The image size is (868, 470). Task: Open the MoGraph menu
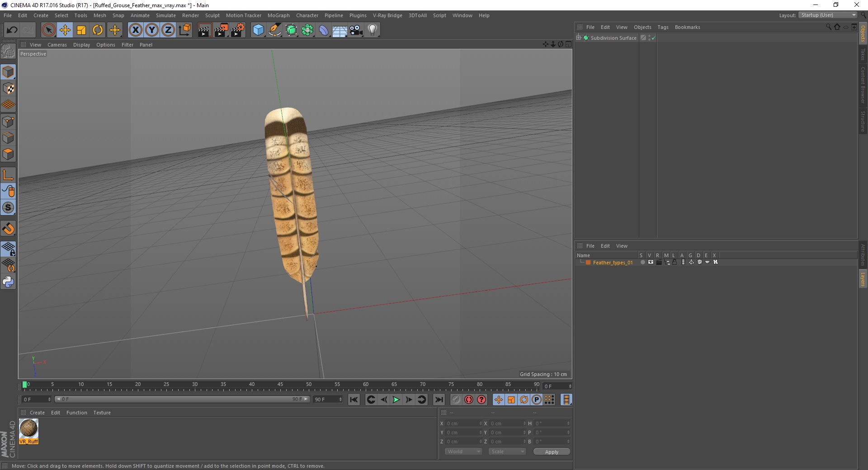278,15
